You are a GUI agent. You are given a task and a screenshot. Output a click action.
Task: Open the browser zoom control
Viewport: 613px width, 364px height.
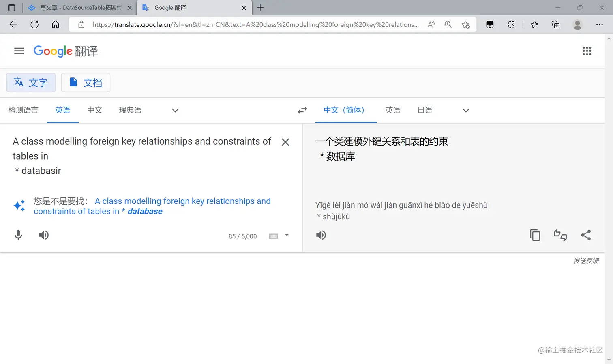[448, 24]
